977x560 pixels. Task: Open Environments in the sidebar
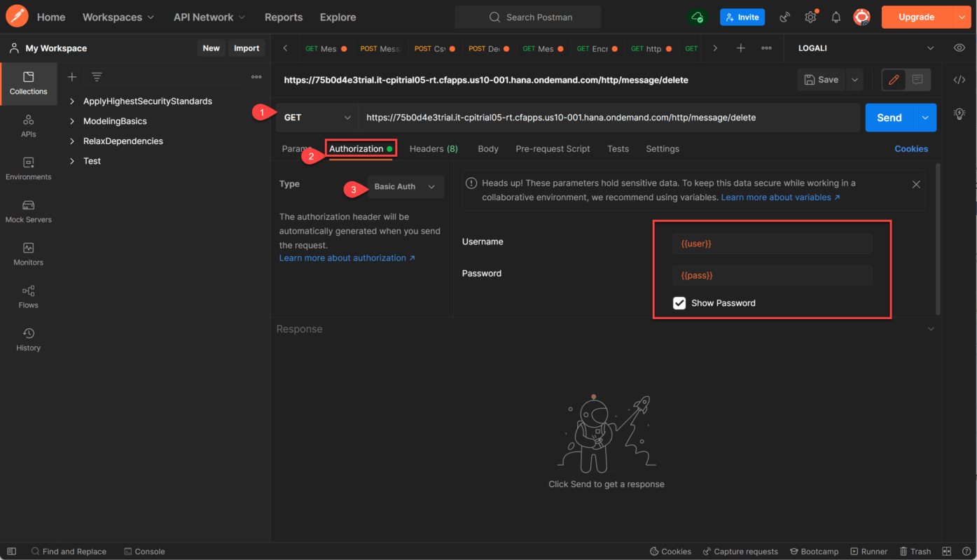pyautogui.click(x=29, y=169)
